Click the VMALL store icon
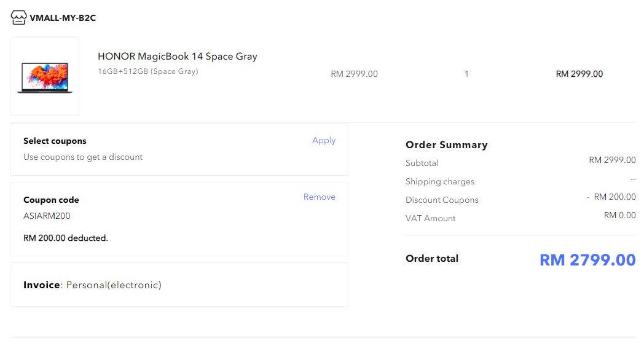This screenshot has height=346, width=644. (x=18, y=18)
